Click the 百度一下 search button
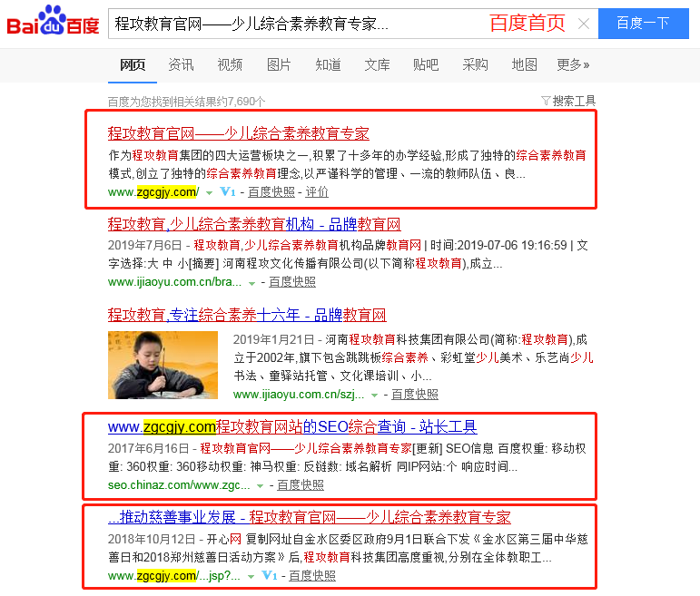 [x=644, y=24]
